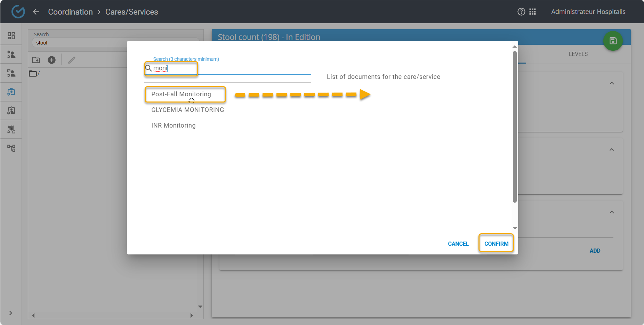Expand the left sidebar with chevron

coord(11,313)
